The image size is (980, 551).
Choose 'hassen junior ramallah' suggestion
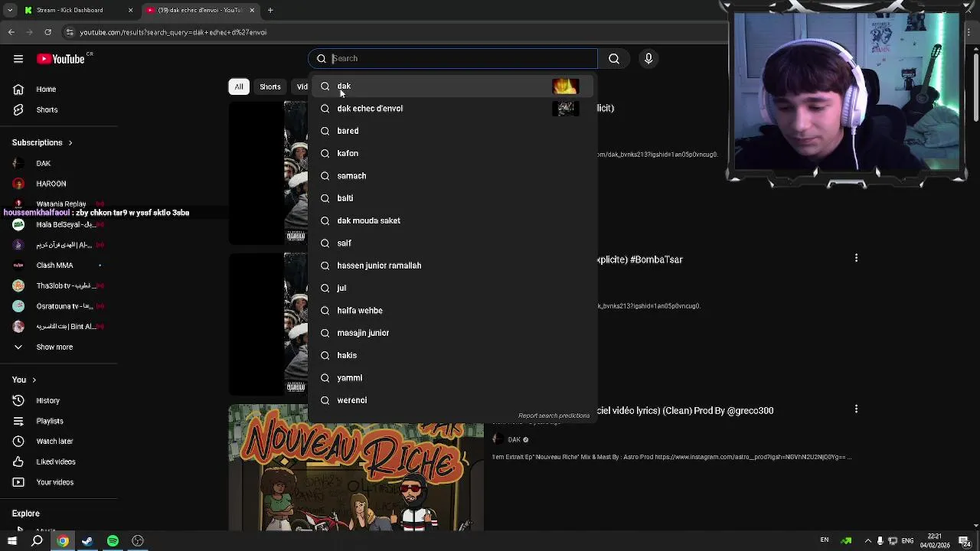point(452,266)
